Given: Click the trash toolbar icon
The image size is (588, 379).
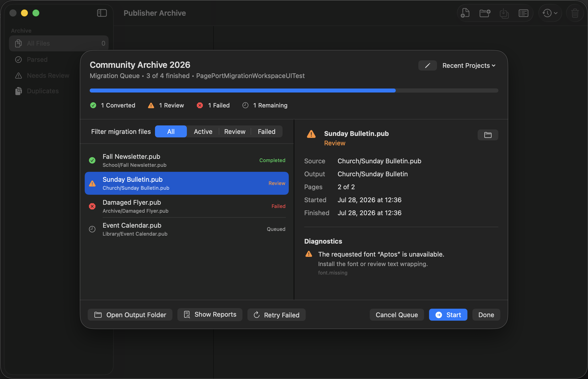Looking at the screenshot, I should [x=575, y=13].
